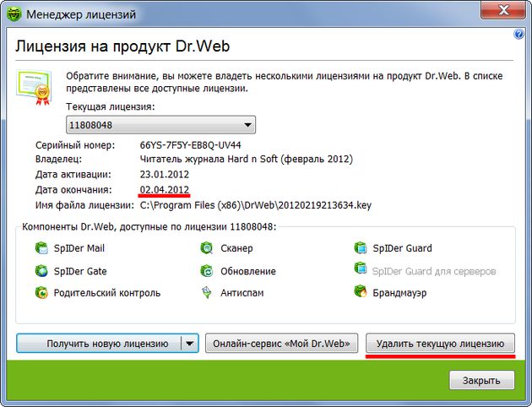Expand the arrow beside Получить новую лицензию

coord(190,344)
